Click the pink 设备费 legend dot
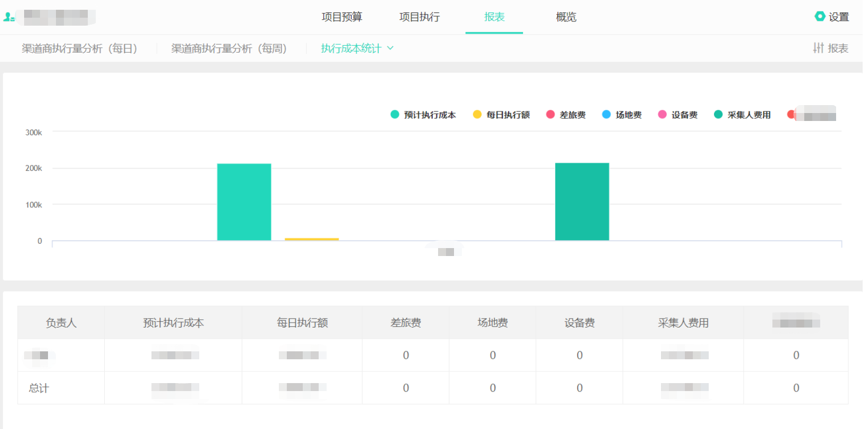Viewport: 864px width, 429px height. pos(662,115)
